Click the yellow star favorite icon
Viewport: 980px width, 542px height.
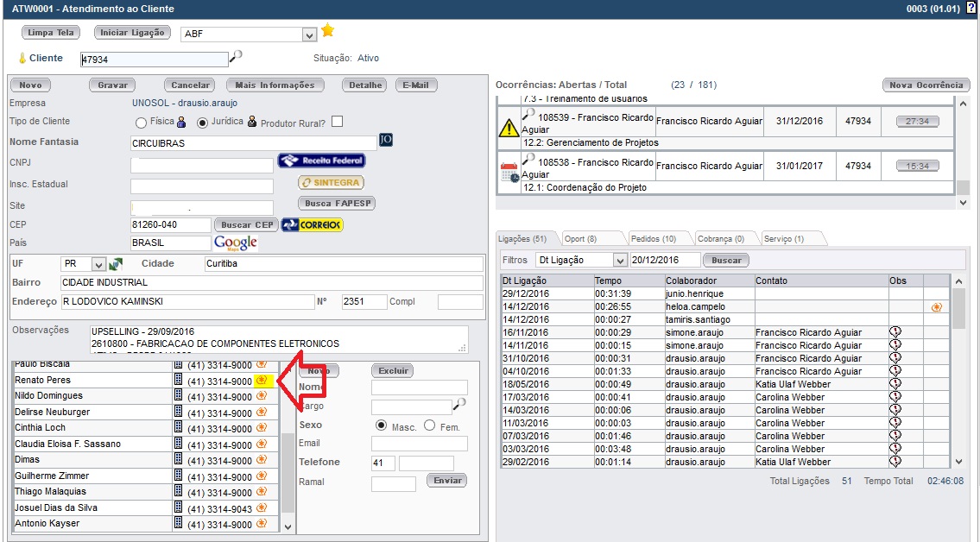point(326,33)
